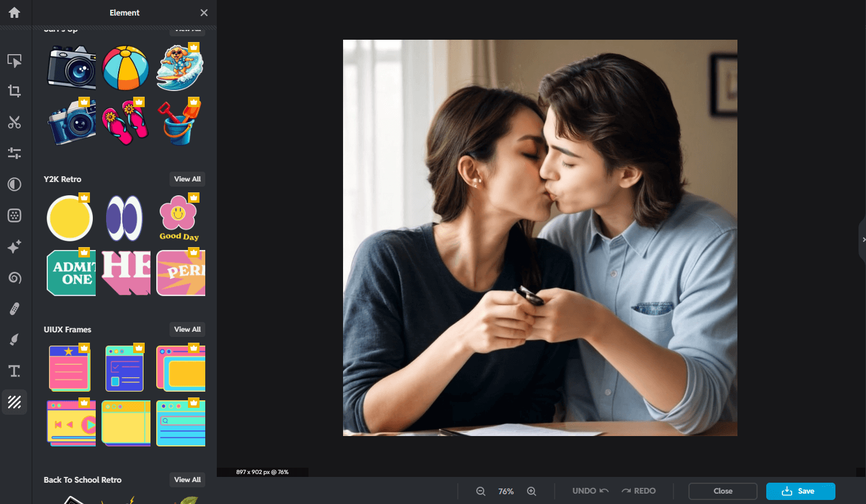Screen dimensions: 866x504
Task: Select the Draw brush tool
Action: pos(14,340)
